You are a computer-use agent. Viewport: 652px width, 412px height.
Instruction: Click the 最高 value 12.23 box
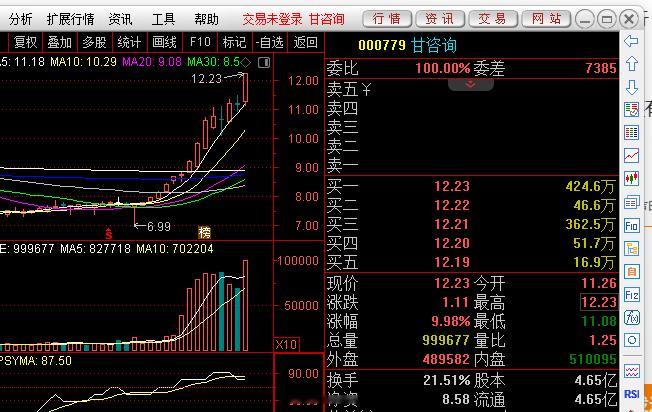(599, 302)
